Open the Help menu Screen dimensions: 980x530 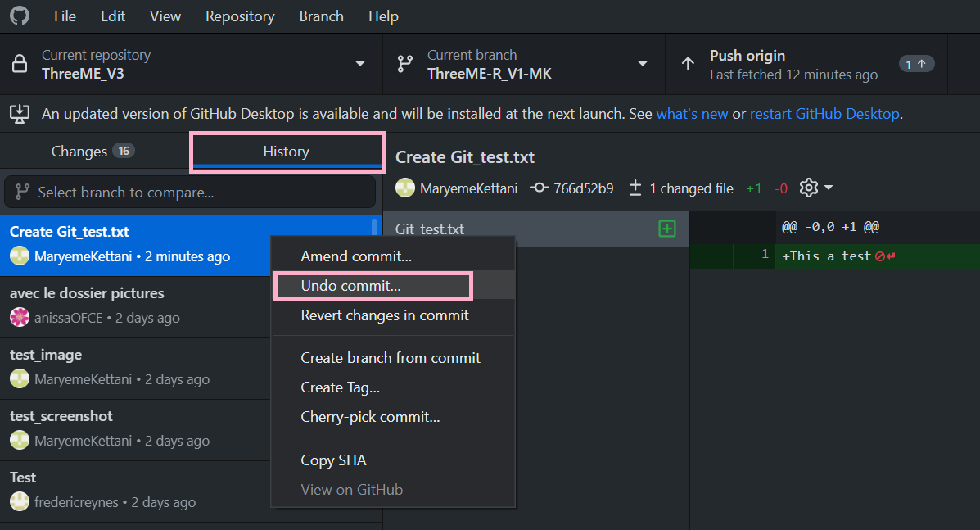(383, 16)
